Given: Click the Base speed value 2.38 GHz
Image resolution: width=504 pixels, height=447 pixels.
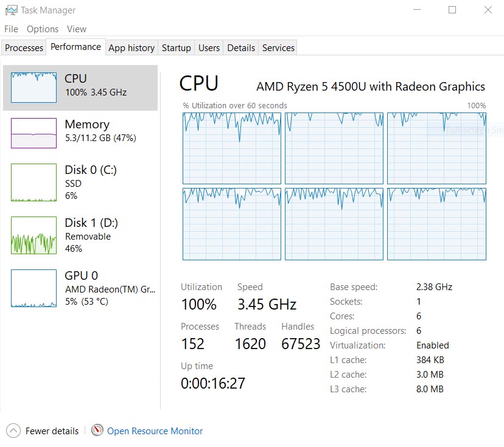Looking at the screenshot, I should point(434,287).
